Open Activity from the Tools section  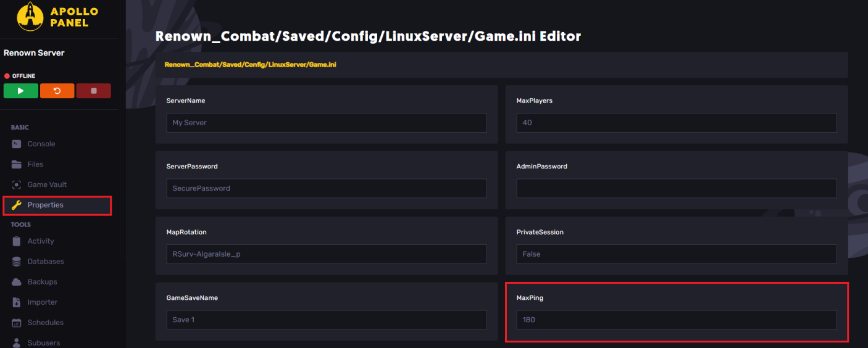[41, 241]
